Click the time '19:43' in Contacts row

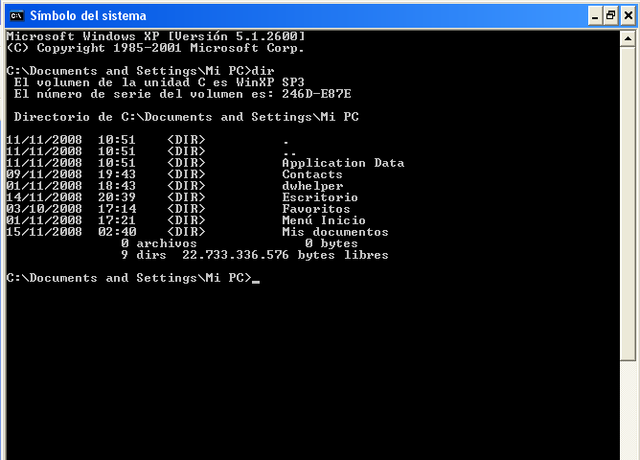(x=117, y=174)
